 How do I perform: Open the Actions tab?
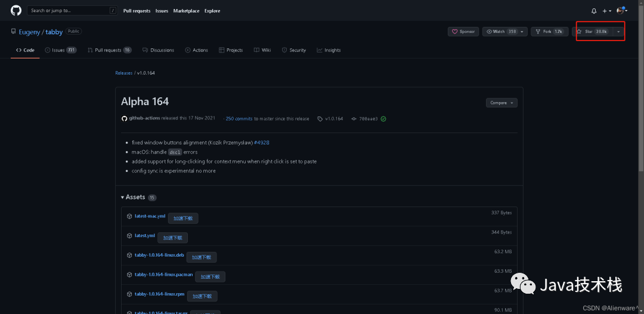click(x=196, y=50)
